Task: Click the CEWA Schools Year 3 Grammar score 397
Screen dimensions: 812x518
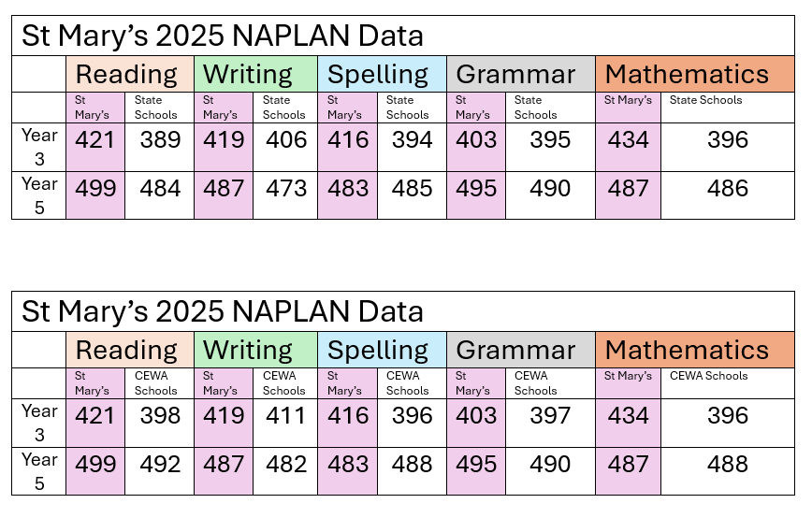Action: click(549, 416)
